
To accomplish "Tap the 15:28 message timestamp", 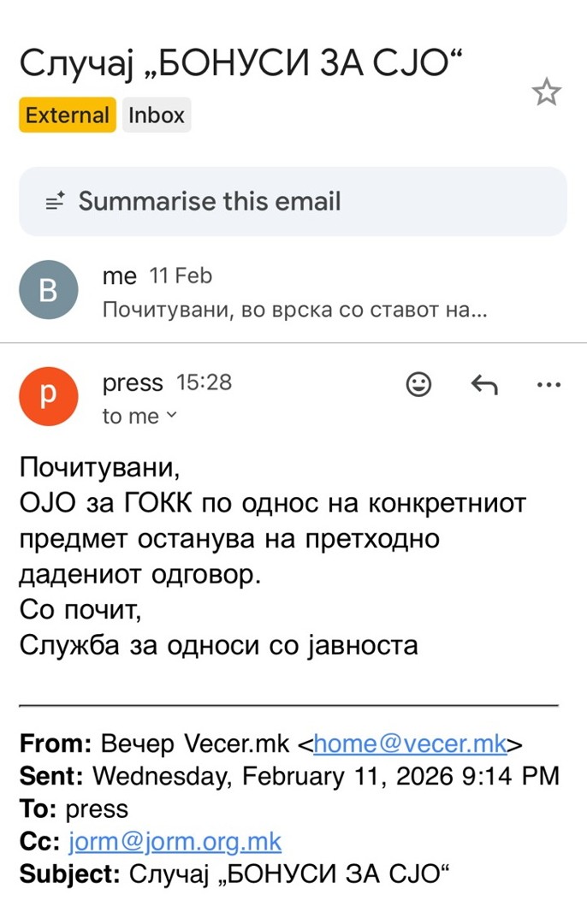I will click(x=204, y=383).
